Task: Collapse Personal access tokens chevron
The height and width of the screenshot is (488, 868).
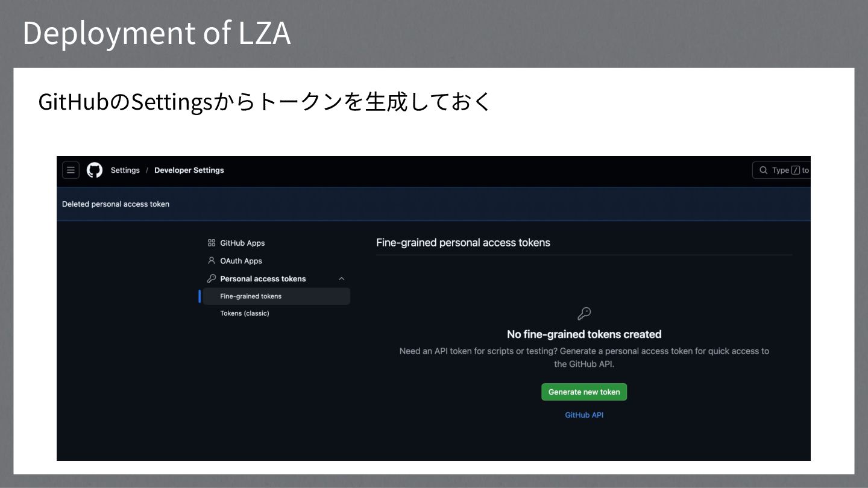Action: click(341, 279)
